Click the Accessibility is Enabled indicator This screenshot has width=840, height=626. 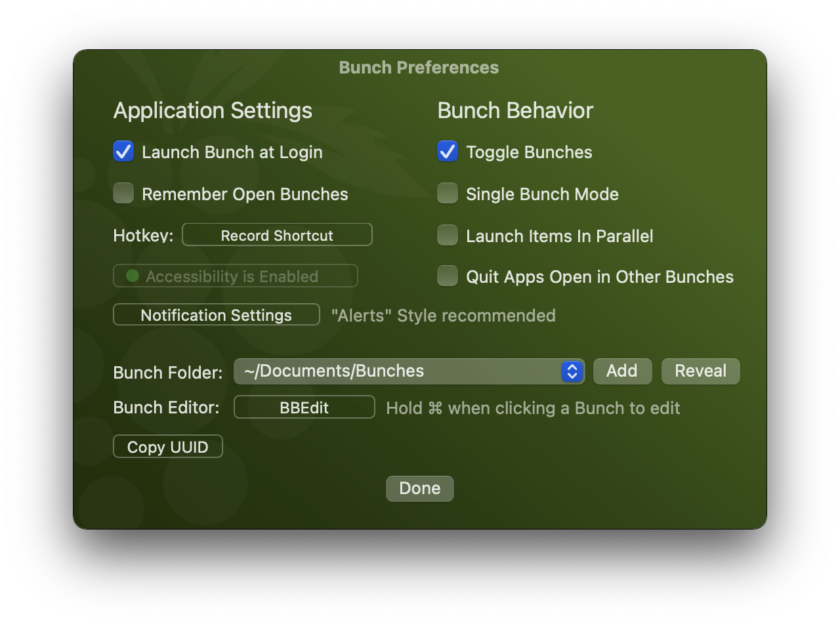point(236,276)
